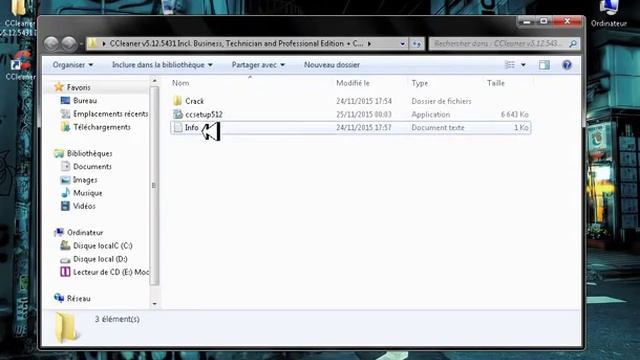The height and width of the screenshot is (360, 640).
Task: Select Ordinateur in the navigation pane
Action: pos(85,233)
